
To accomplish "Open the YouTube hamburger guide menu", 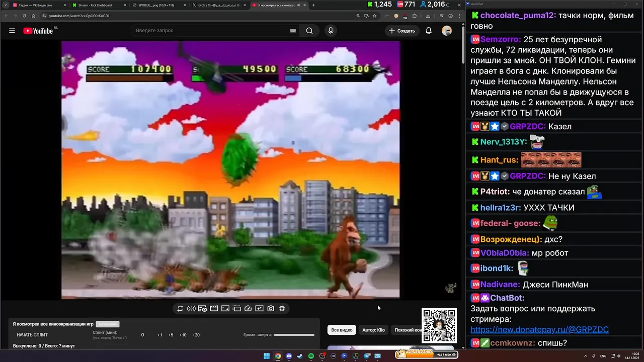I will [x=12, y=31].
